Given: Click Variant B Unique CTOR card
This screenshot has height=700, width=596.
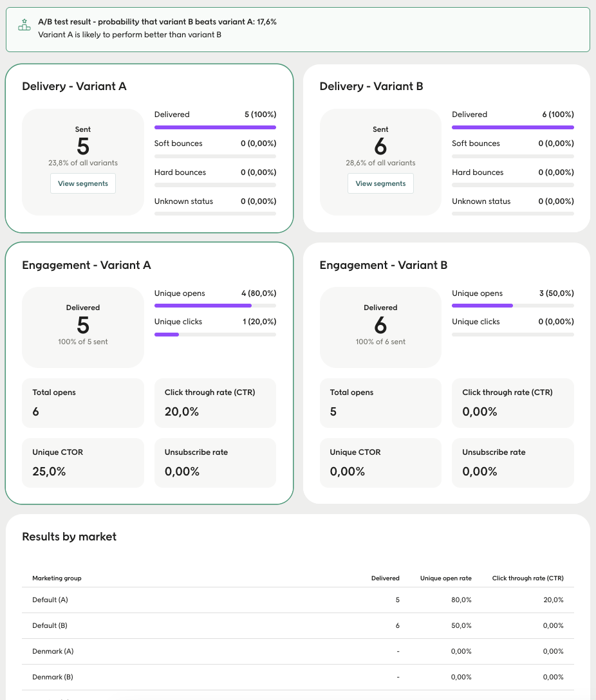Looking at the screenshot, I should point(380,463).
